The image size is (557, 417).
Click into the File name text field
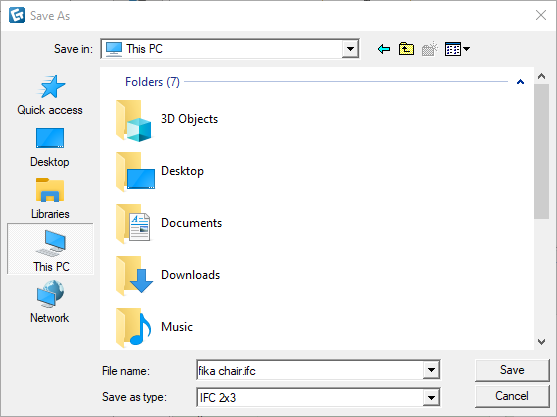[310, 370]
